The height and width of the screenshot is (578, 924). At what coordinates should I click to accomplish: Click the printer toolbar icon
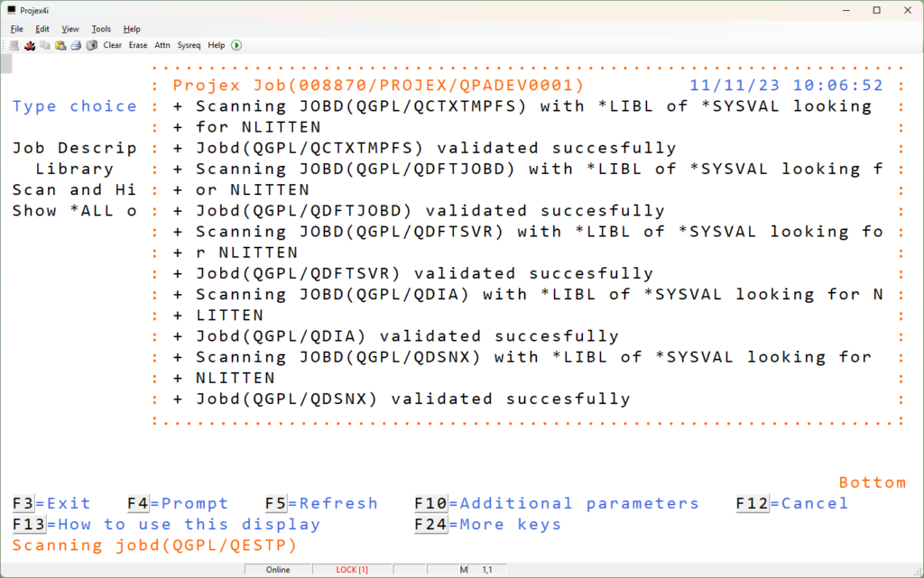(x=76, y=45)
